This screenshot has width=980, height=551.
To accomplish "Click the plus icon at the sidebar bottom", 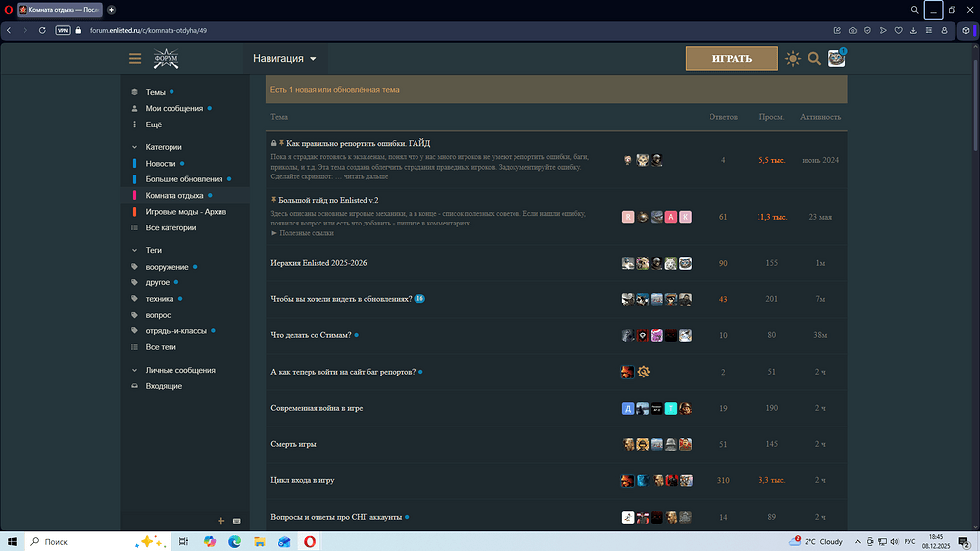I will click(221, 520).
